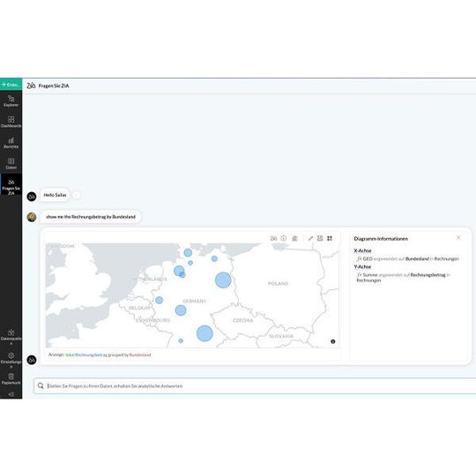Image resolution: width=476 pixels, height=476 pixels.
Task: Click the chart info circle icon
Action: coord(284,238)
